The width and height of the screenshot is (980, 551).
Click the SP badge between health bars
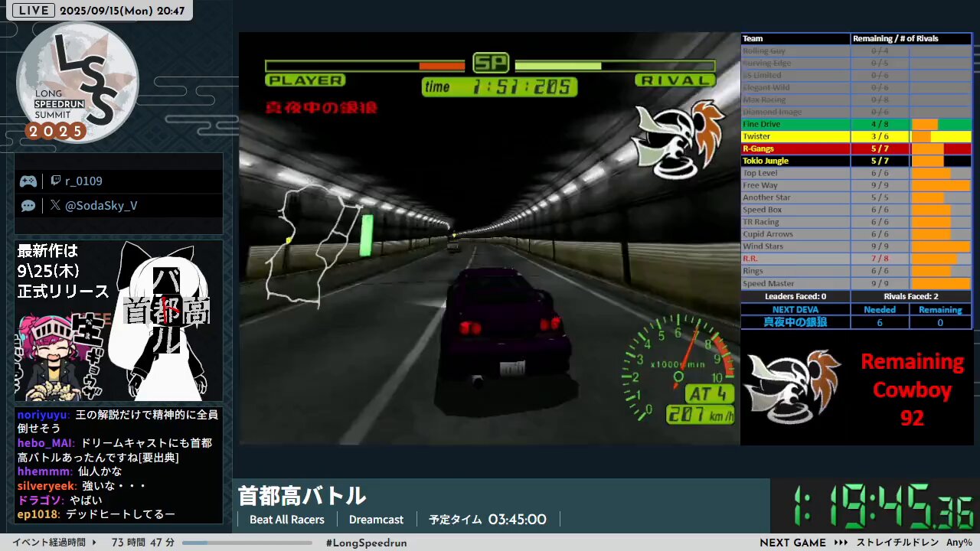tap(491, 63)
